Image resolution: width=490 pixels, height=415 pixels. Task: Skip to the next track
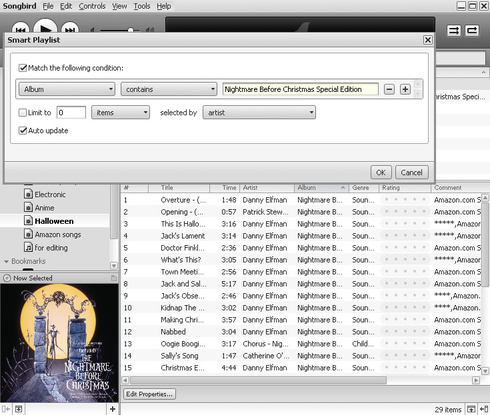pyautogui.click(x=70, y=29)
